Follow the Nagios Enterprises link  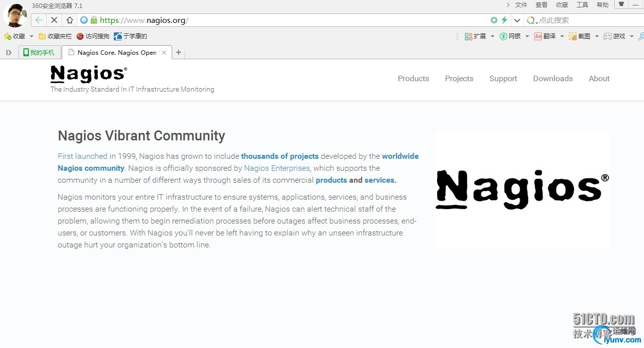(277, 168)
